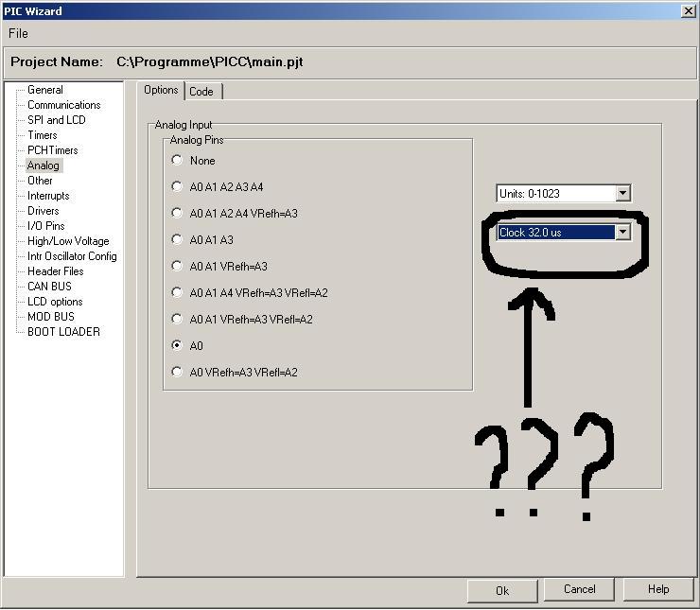Select Intr Oscillator Config item

pyautogui.click(x=72, y=256)
